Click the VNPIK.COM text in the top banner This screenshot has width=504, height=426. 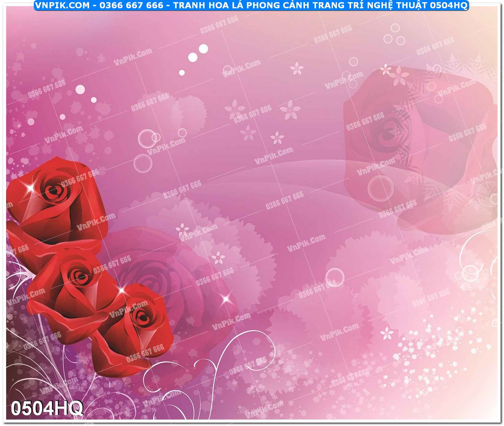click(x=62, y=5)
